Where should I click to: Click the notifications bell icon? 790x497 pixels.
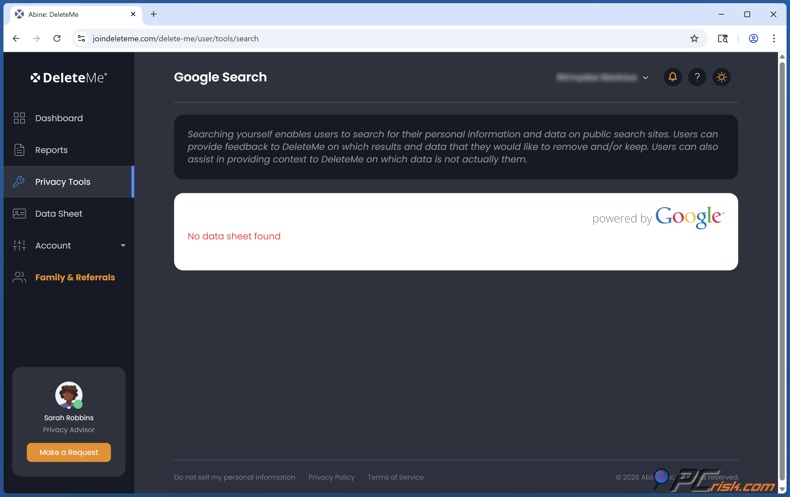(x=672, y=77)
